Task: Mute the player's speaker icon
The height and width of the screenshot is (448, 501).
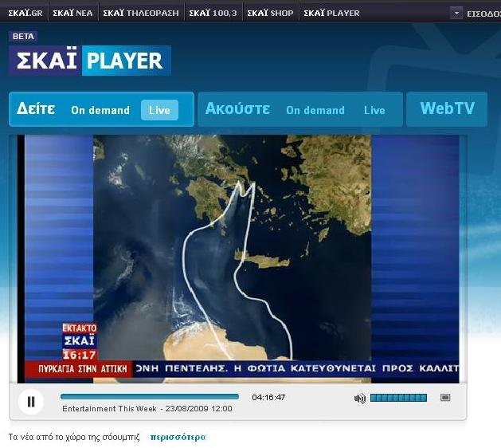Action: 360,398
